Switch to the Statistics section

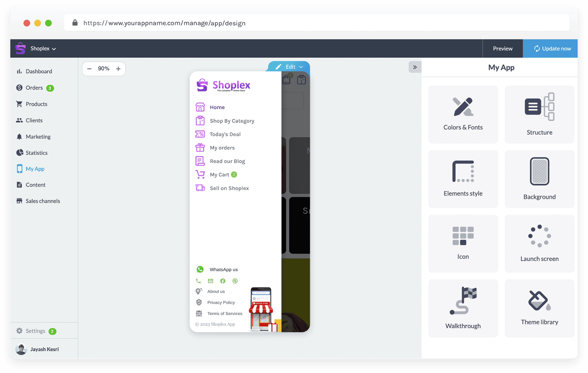click(x=36, y=153)
